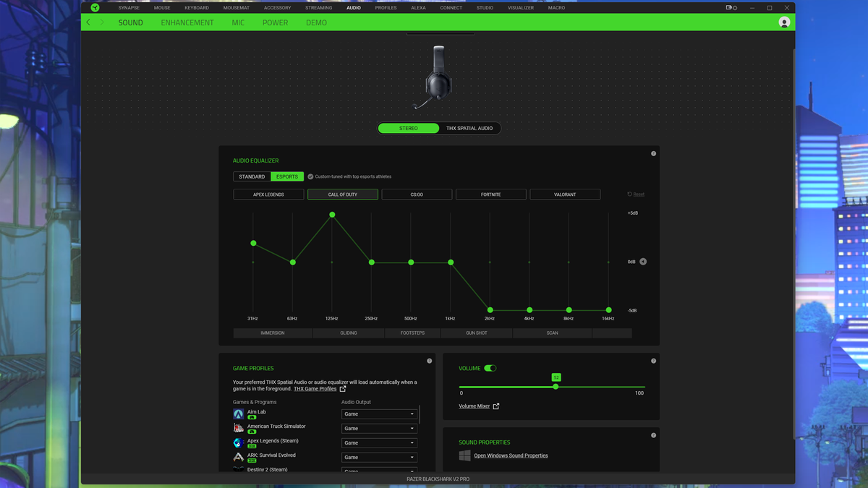Click the Windows logo in Sound Properties

464,455
